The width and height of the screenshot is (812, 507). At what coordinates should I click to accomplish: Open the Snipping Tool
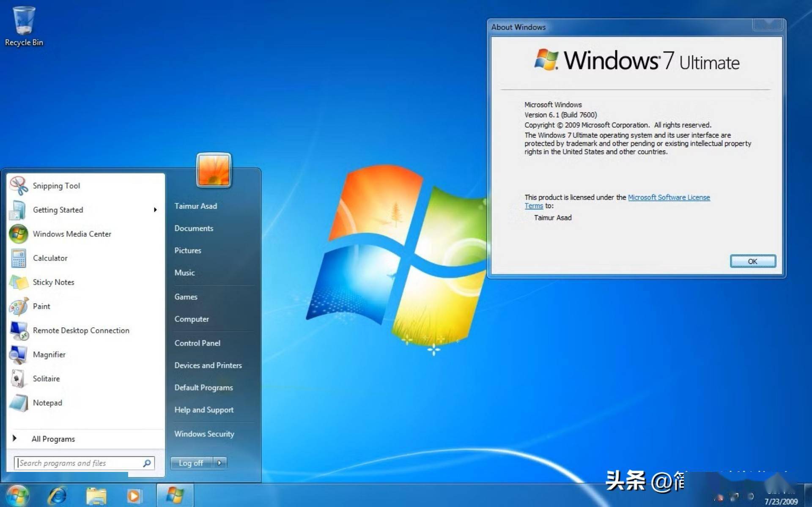tap(56, 185)
